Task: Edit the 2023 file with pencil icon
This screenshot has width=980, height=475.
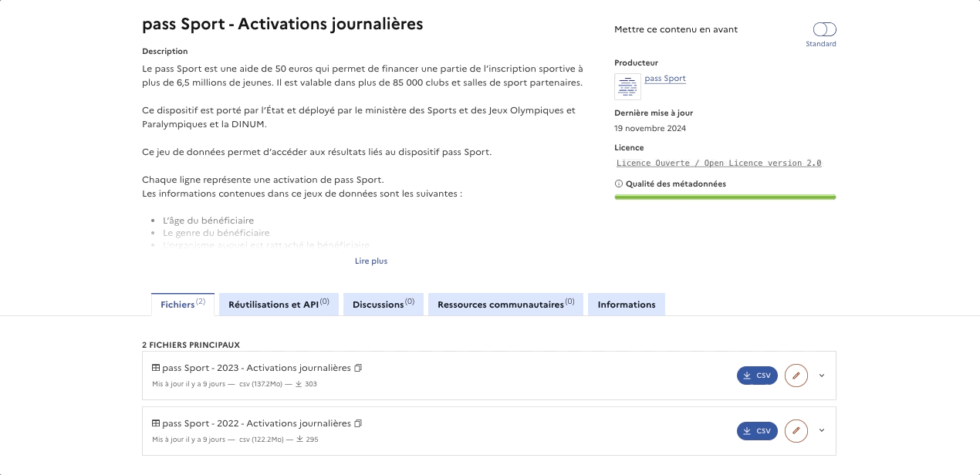Action: pyautogui.click(x=796, y=376)
